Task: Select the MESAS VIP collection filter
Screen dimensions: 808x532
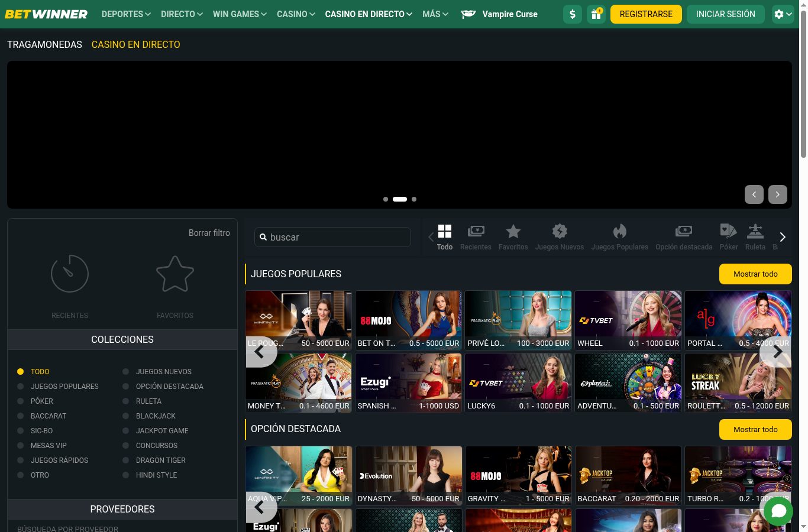Action: pos(42,446)
